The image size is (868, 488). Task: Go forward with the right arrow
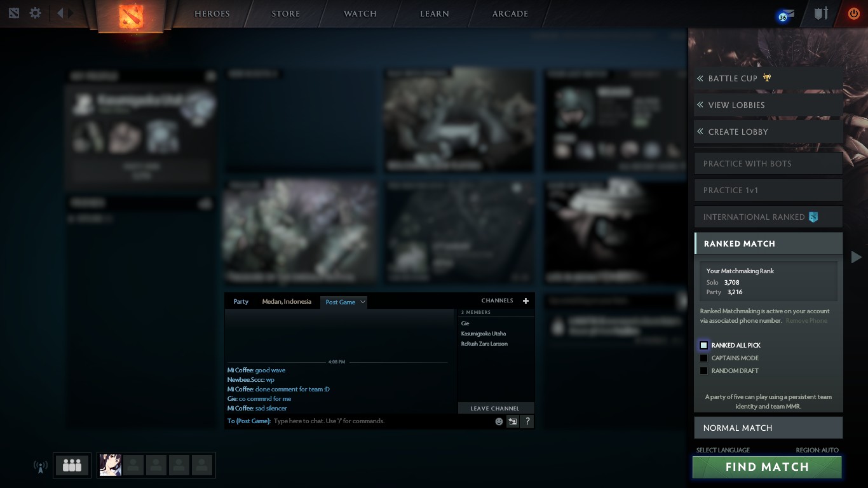click(71, 13)
